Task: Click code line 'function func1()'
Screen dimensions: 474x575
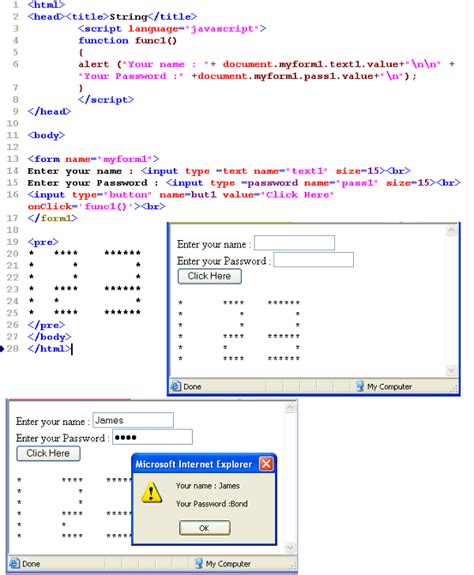Action: click(128, 40)
